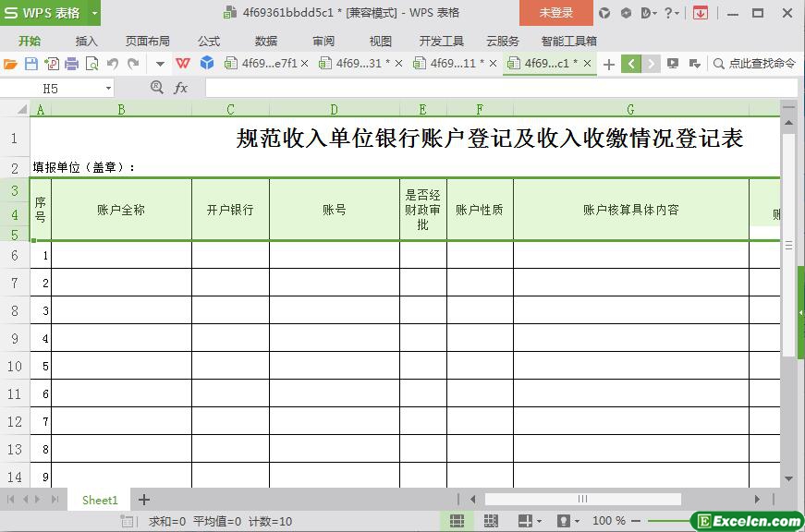
Task: Select the Sheet1 worksheet tab
Action: [x=100, y=500]
